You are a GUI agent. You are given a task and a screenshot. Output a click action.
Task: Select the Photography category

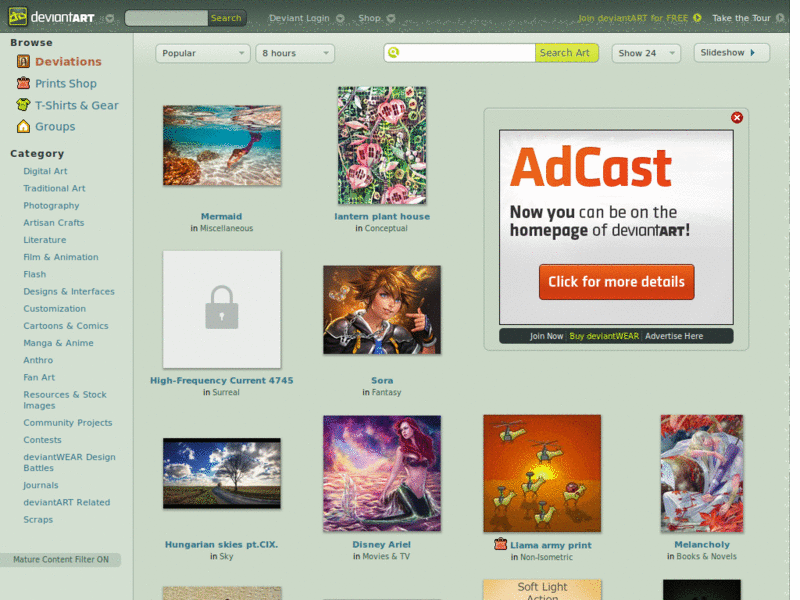[51, 206]
